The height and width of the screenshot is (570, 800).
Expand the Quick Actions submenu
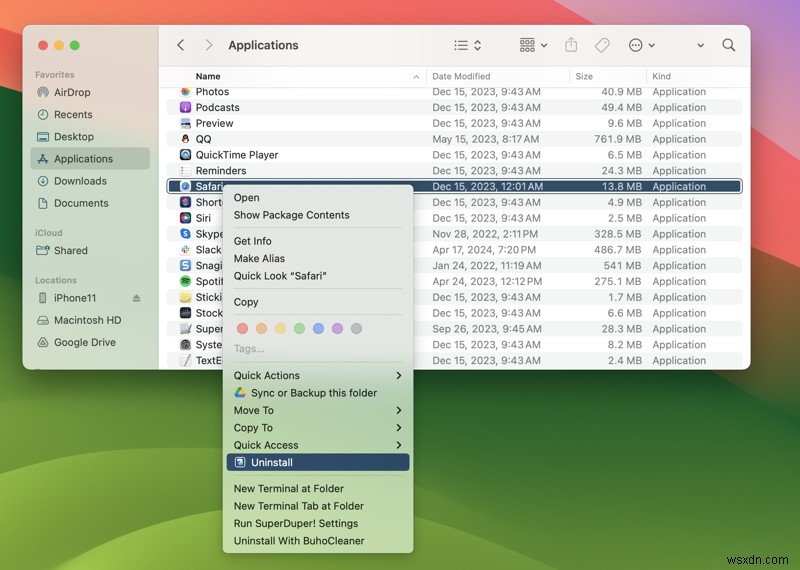[x=318, y=376]
